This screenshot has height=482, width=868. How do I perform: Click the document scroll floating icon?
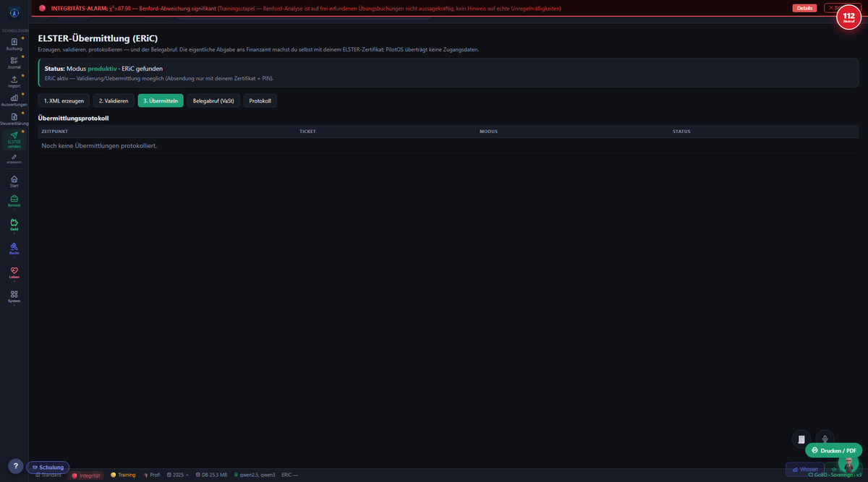point(801,439)
